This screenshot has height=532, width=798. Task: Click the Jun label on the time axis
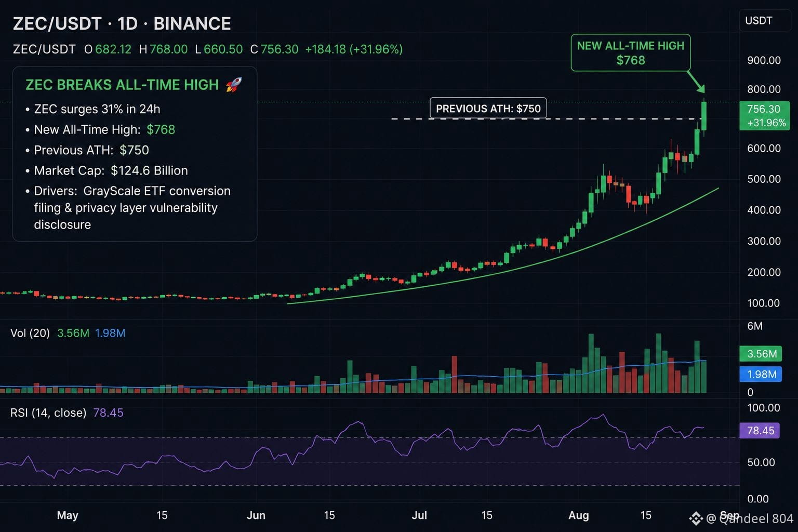pos(256,515)
